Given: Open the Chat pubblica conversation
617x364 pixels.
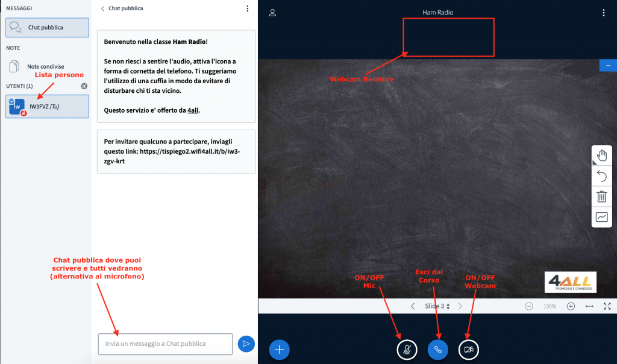Looking at the screenshot, I should (x=47, y=28).
